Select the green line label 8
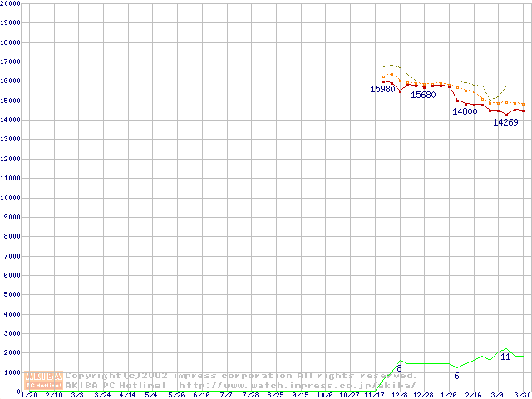Image resolution: width=532 pixels, height=399 pixels. tap(399, 368)
